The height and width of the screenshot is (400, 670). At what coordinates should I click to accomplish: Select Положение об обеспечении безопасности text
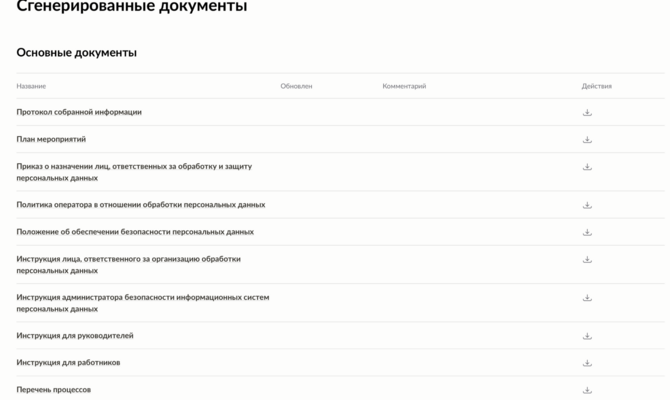135,232
